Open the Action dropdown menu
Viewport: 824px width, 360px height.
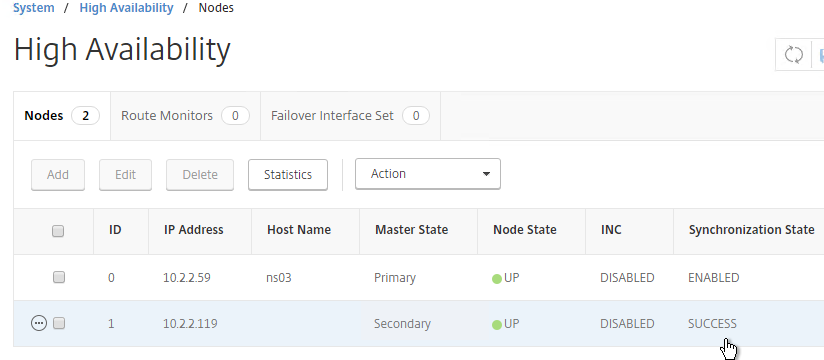428,174
